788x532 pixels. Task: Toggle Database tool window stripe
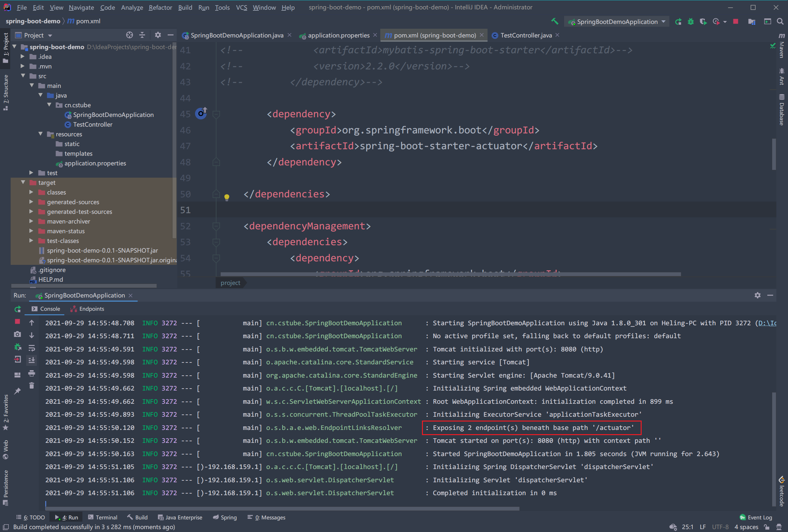[x=782, y=110]
